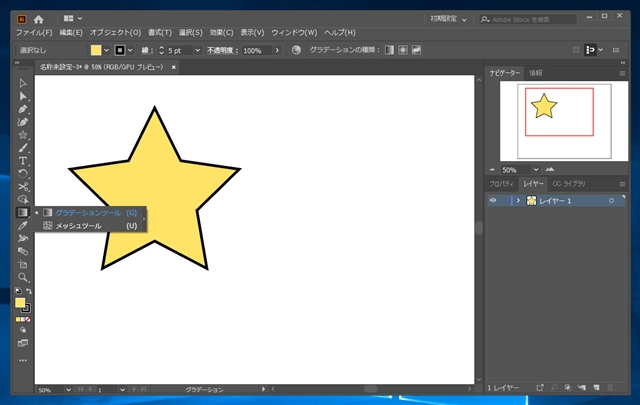This screenshot has width=640, height=405.
Task: Click the default fill and stroke icon
Action: point(18,291)
